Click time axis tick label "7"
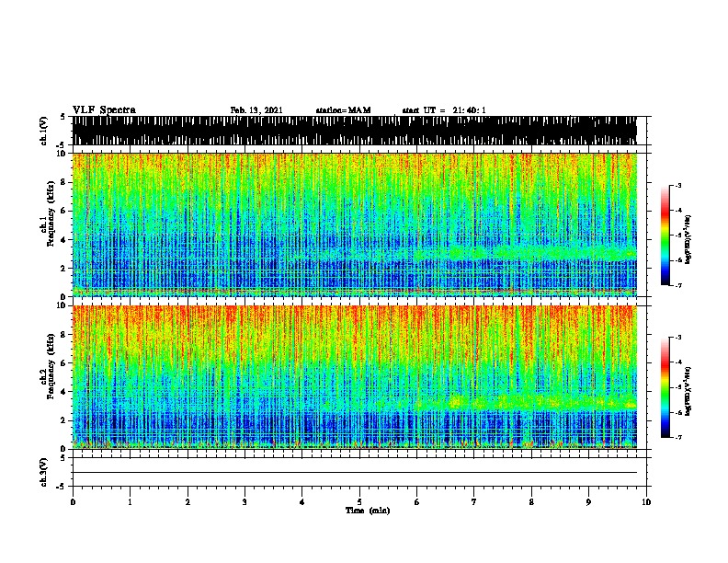728x563 pixels. pyautogui.click(x=474, y=502)
